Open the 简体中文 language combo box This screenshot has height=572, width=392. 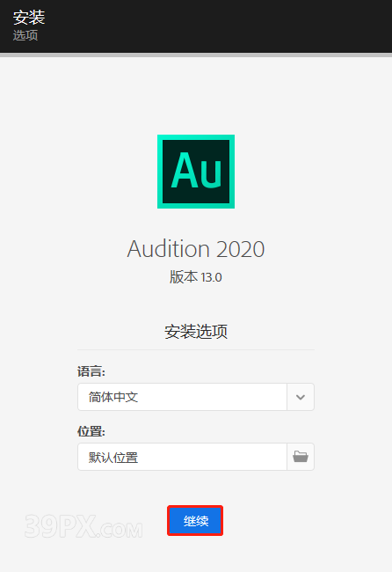(196, 397)
